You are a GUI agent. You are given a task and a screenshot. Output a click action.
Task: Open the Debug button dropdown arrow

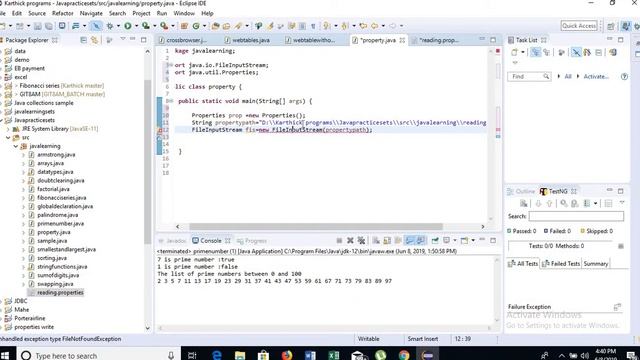pyautogui.click(x=118, y=26)
